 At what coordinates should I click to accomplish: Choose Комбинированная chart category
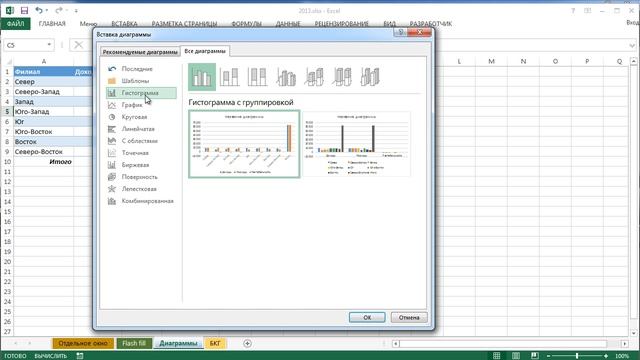pos(141,201)
